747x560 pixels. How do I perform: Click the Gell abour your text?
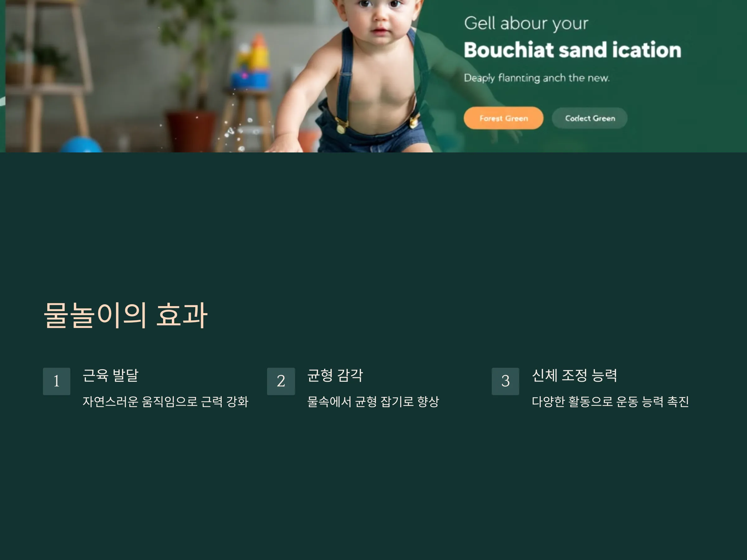(526, 23)
